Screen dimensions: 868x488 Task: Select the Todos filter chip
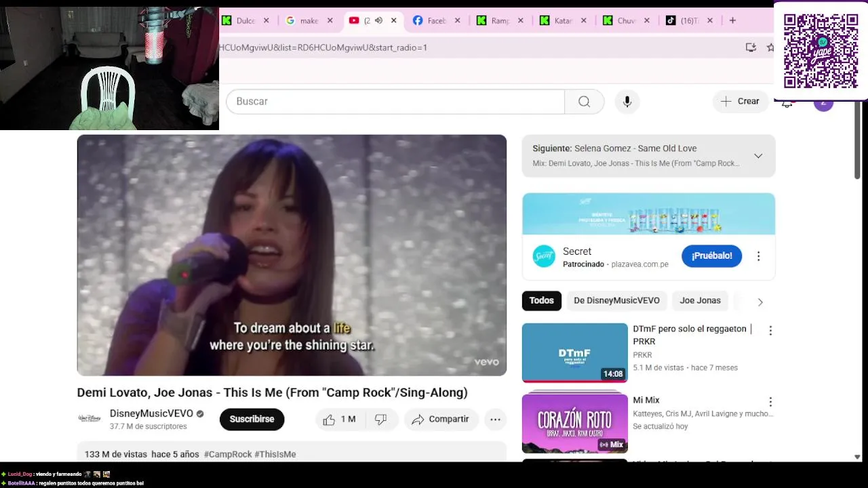pyautogui.click(x=541, y=300)
